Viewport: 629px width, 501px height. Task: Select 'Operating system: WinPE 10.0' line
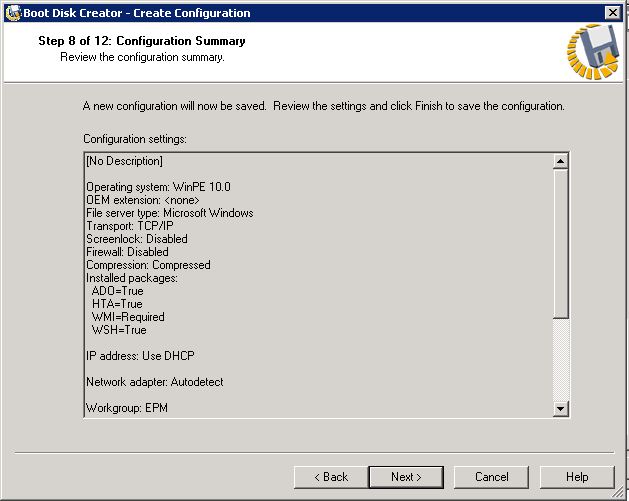point(158,187)
